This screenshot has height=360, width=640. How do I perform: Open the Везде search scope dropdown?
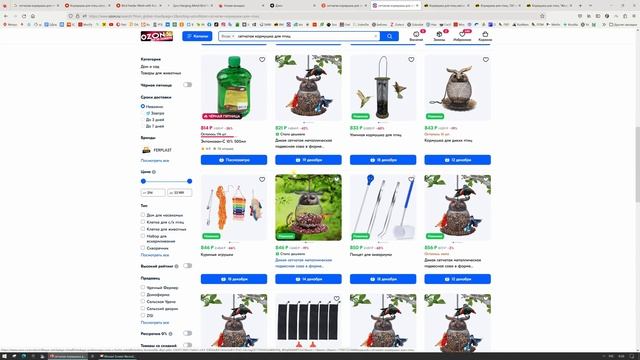tap(228, 36)
